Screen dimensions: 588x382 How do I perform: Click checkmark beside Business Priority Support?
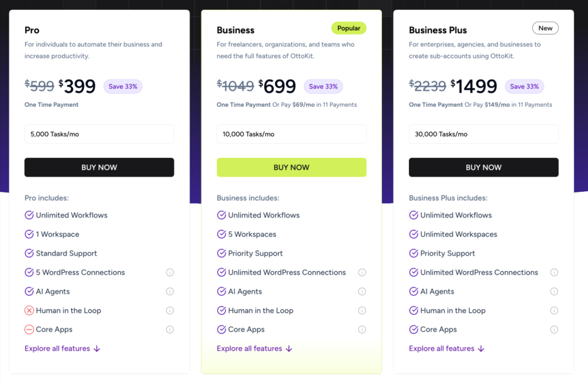[222, 253]
